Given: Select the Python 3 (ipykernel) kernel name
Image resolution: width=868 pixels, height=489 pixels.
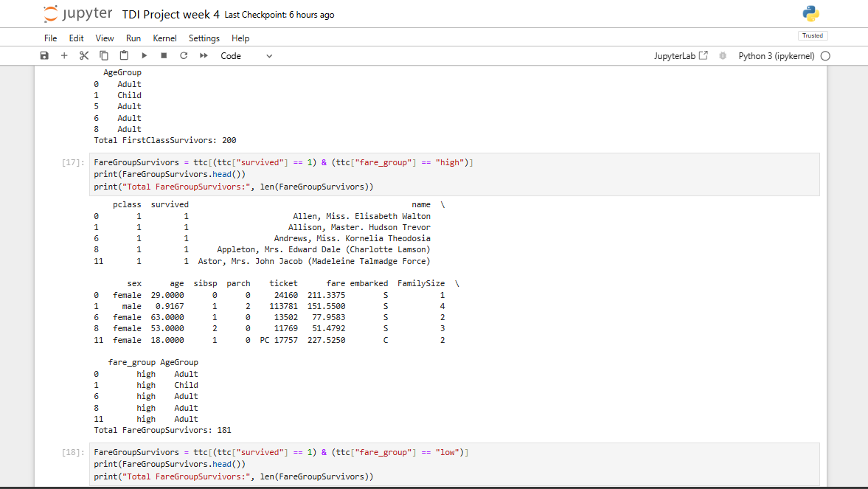Looking at the screenshot, I should [776, 56].
